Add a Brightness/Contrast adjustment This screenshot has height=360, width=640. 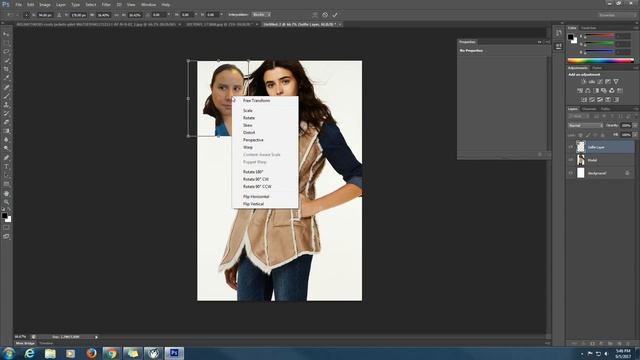(583, 82)
